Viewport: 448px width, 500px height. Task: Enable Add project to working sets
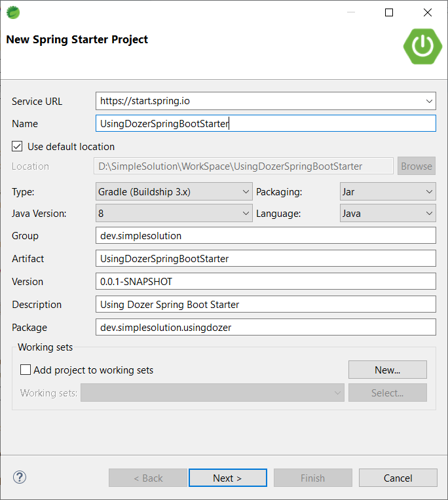tap(26, 370)
